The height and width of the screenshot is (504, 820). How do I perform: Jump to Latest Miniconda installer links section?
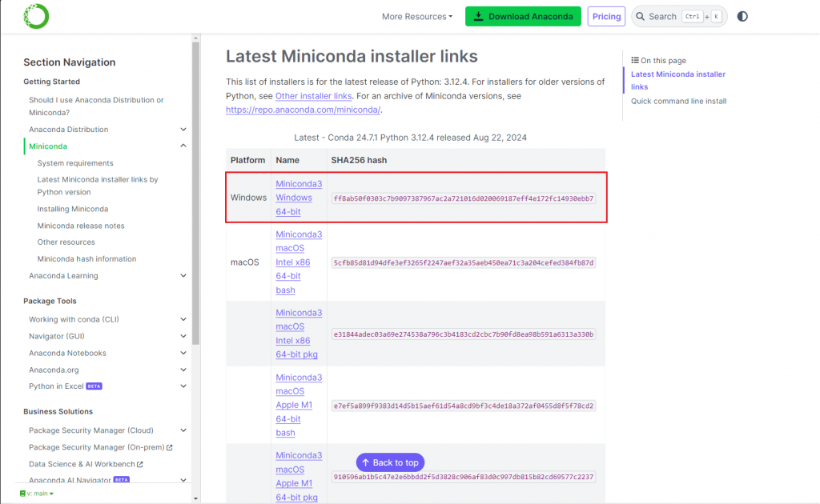(677, 81)
